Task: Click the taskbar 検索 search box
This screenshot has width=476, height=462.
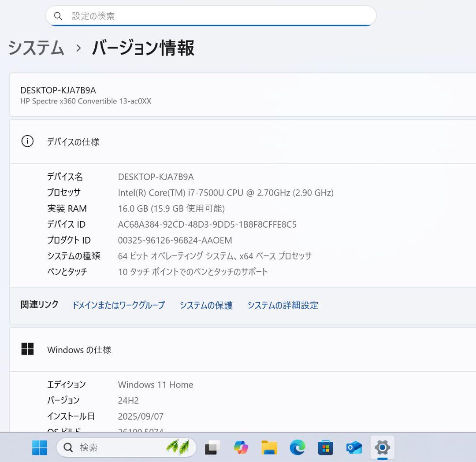Action: [126, 447]
